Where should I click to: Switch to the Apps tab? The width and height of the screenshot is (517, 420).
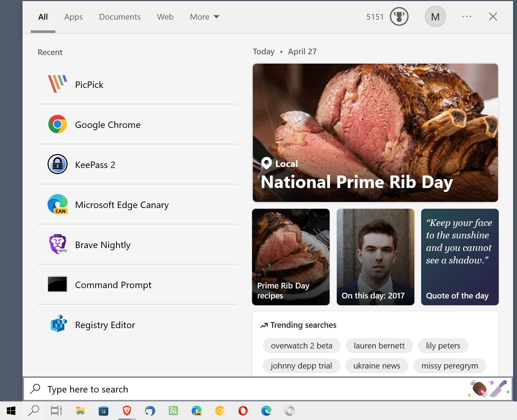point(73,17)
